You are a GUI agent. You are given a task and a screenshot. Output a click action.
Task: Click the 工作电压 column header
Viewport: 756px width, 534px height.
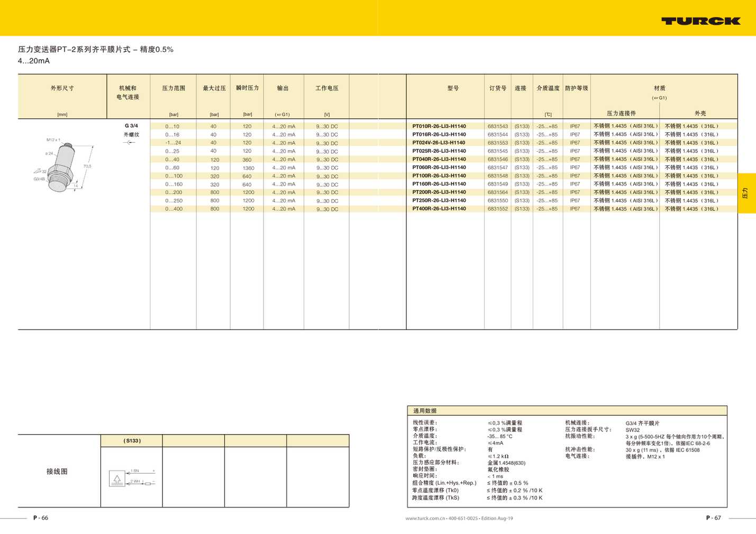click(x=327, y=88)
